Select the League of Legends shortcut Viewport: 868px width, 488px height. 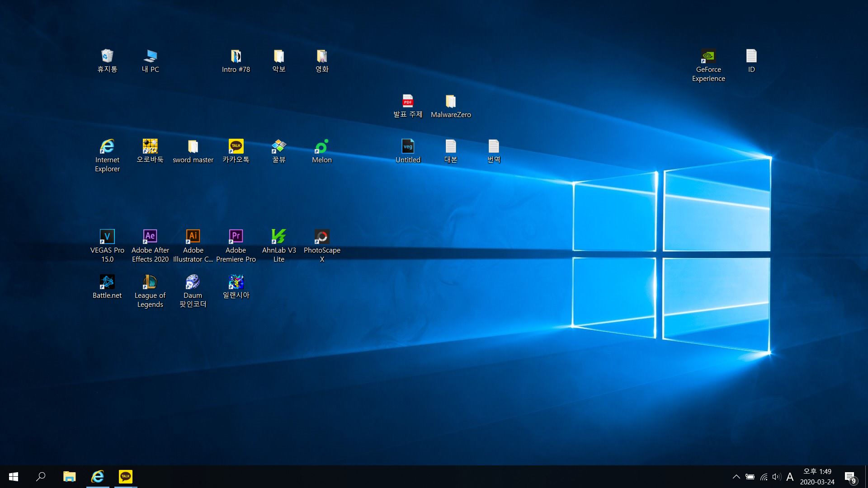pyautogui.click(x=150, y=291)
